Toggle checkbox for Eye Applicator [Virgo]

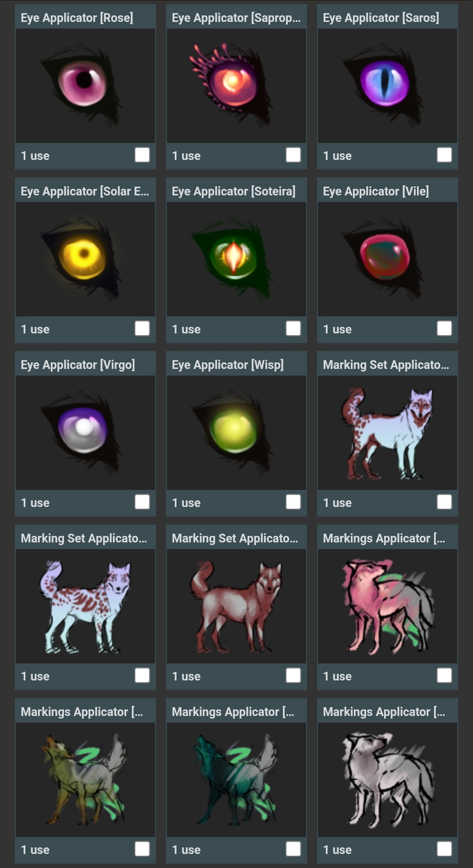point(142,502)
